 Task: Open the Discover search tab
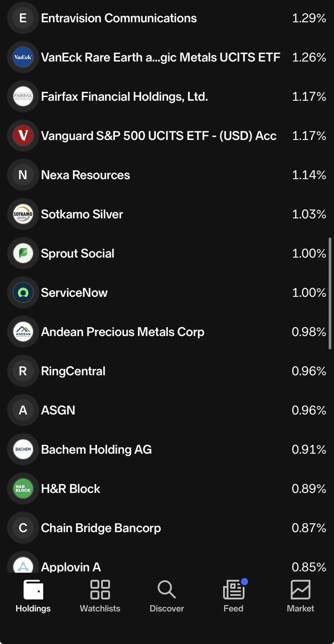pos(167,596)
